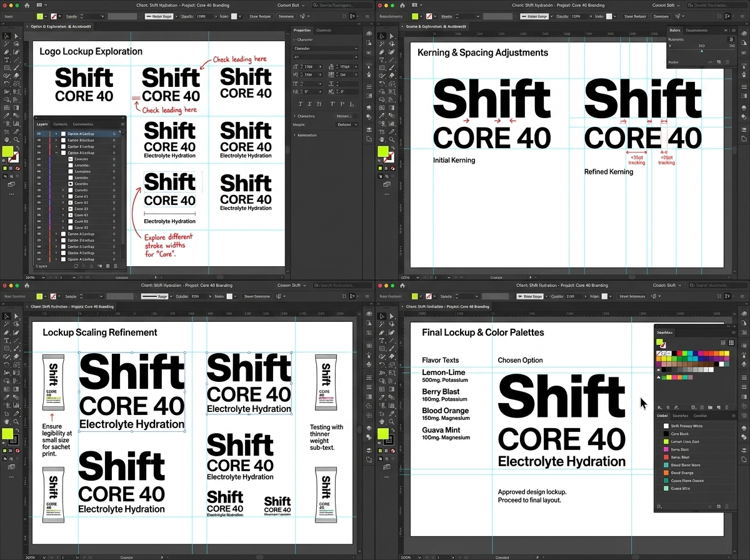Choose the Hand tool in bottom-right window

pyautogui.click(x=381, y=421)
